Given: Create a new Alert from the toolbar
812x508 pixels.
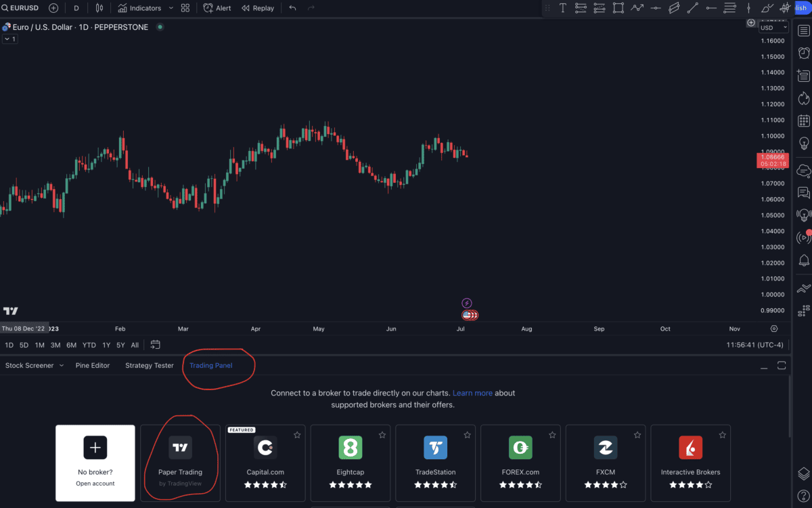Looking at the screenshot, I should click(x=217, y=8).
